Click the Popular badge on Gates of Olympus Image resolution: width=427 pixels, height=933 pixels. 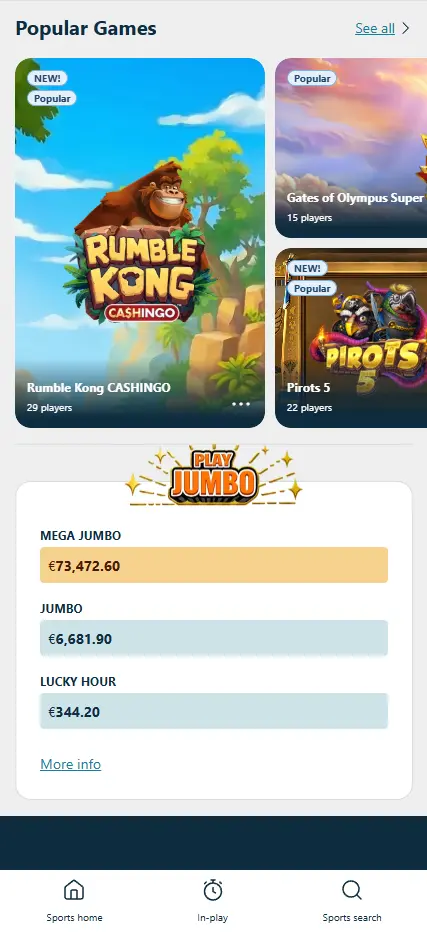[312, 79]
